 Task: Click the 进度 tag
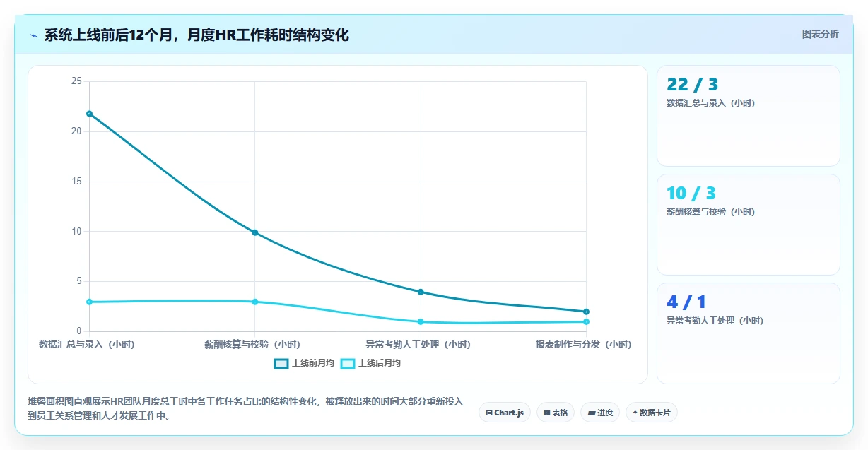599,413
